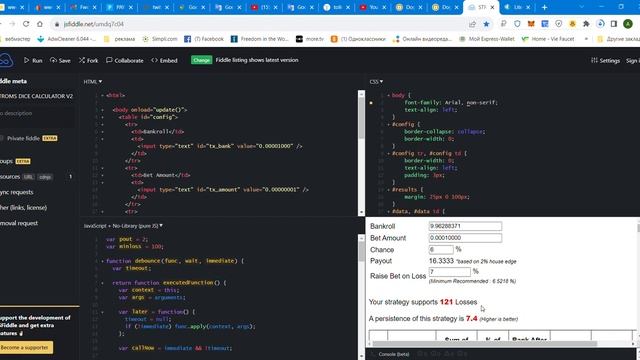The height and width of the screenshot is (360, 640).
Task: Open the MetaMask fox extension
Action: point(531,24)
